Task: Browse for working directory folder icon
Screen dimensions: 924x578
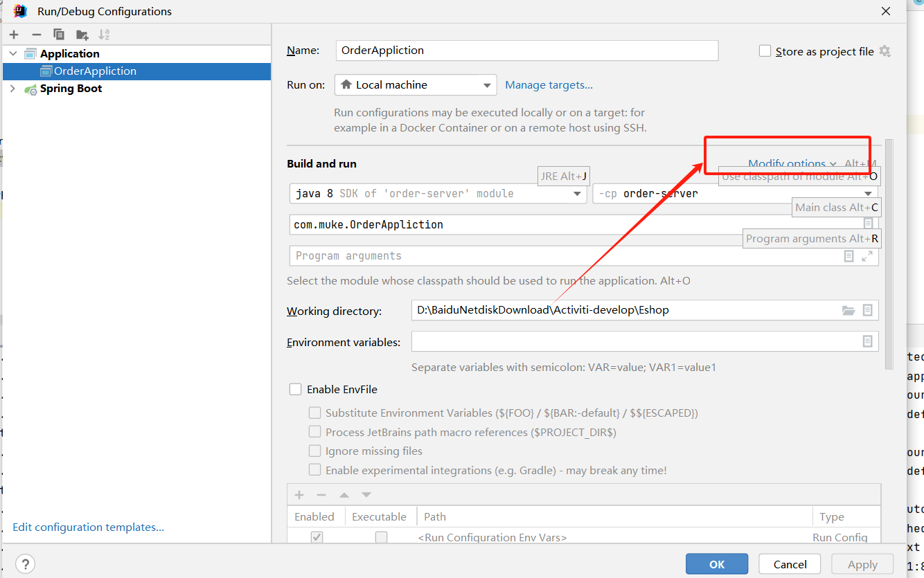Action: click(849, 310)
